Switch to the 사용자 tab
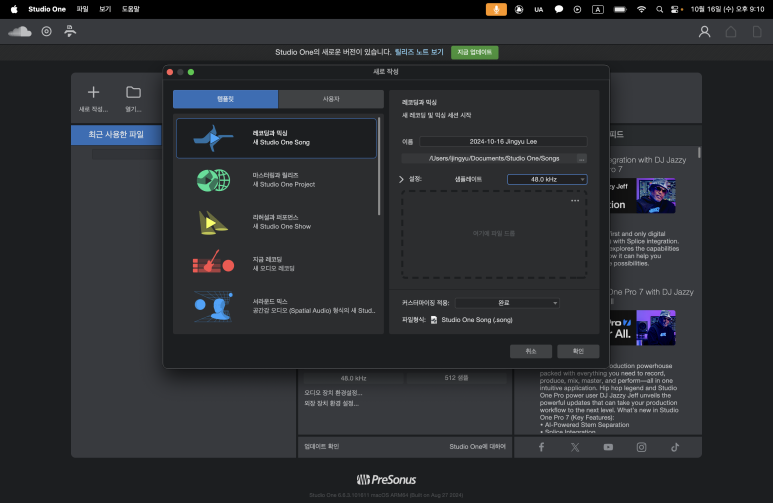Viewport: 773px width, 503px height. click(331, 99)
